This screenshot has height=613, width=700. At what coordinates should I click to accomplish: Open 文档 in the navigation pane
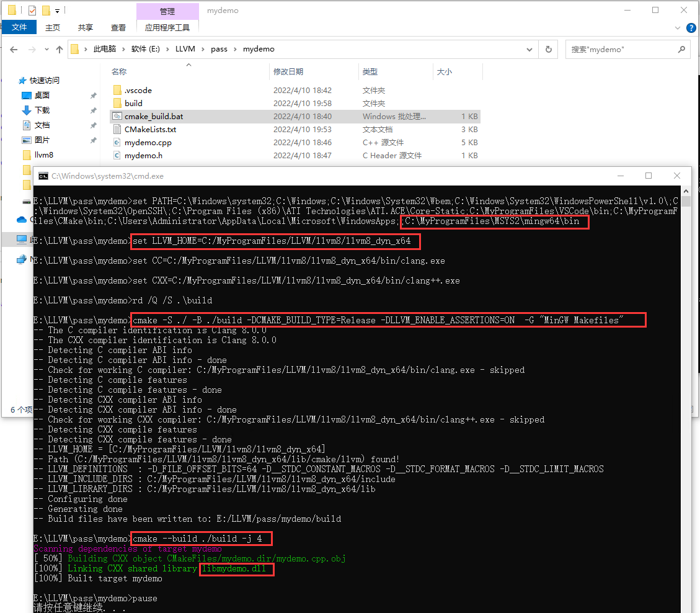coord(42,125)
